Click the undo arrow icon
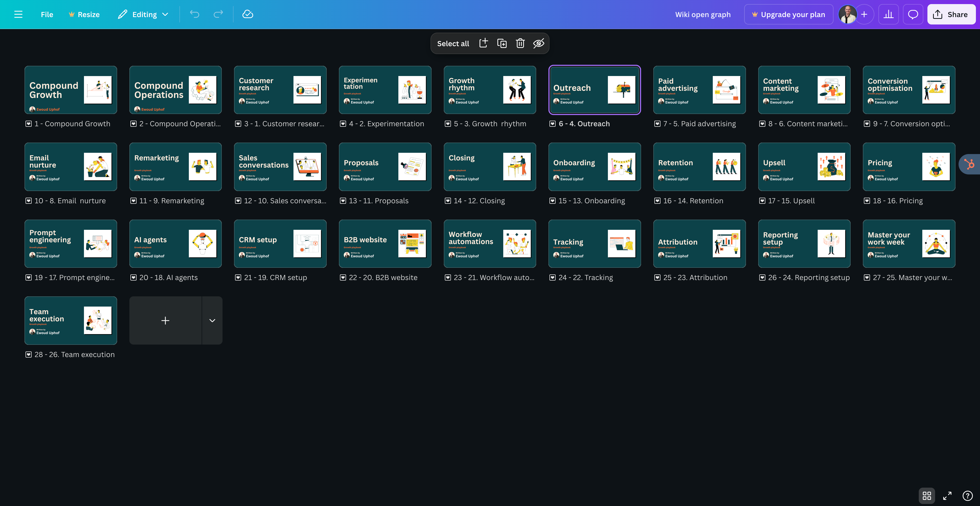Image resolution: width=980 pixels, height=506 pixels. pyautogui.click(x=194, y=15)
